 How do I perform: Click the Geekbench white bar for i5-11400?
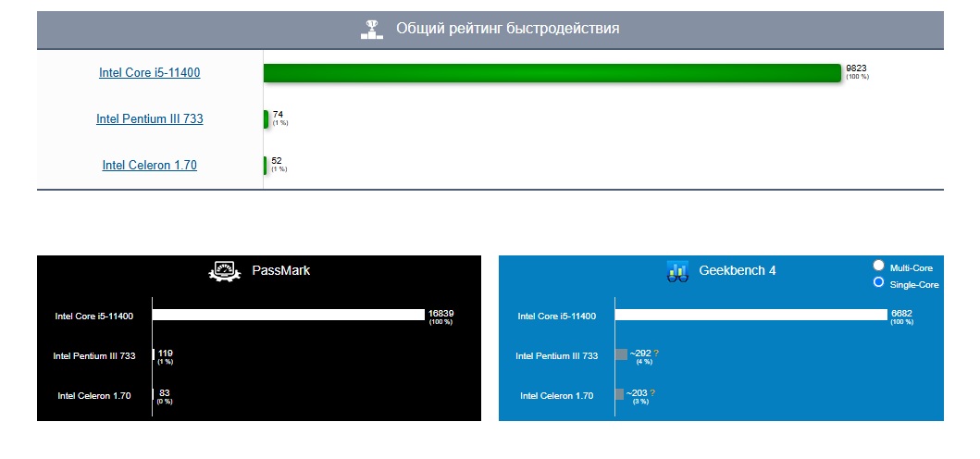751,315
